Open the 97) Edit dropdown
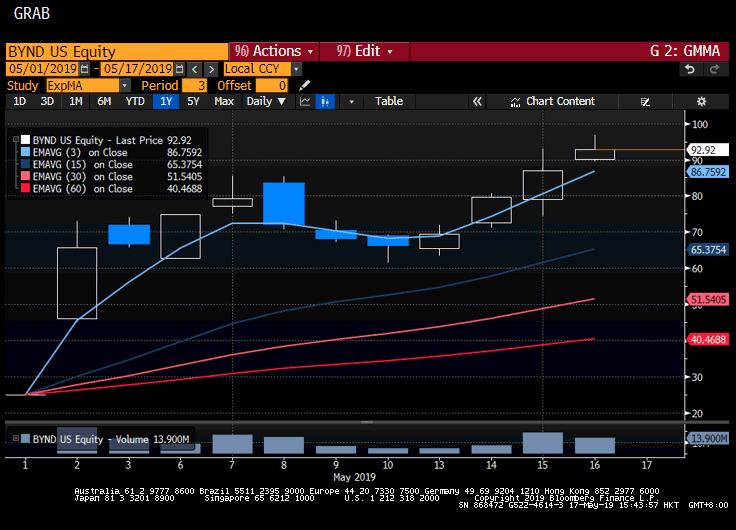The height and width of the screenshot is (530, 736). tap(364, 51)
